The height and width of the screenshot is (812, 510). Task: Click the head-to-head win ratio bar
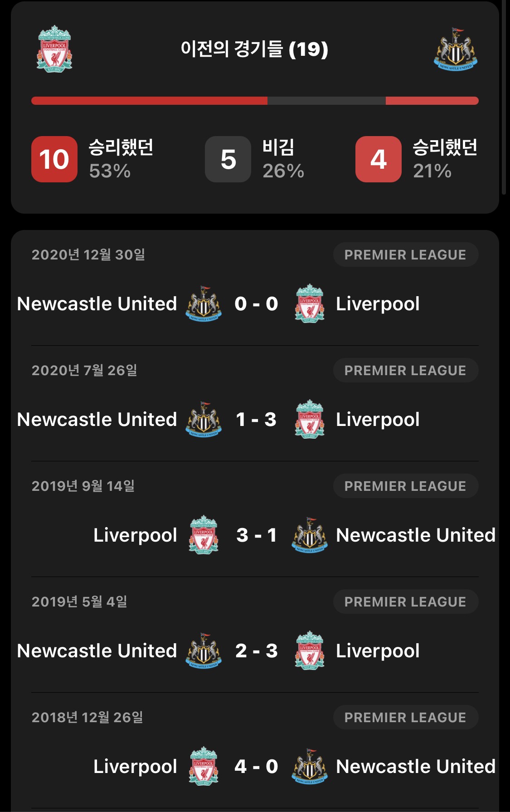[x=255, y=101]
